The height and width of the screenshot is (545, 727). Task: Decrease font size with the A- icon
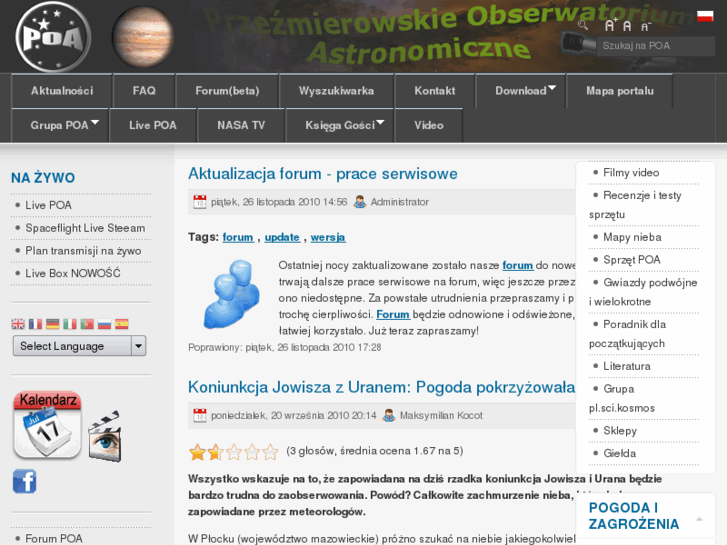(646, 26)
